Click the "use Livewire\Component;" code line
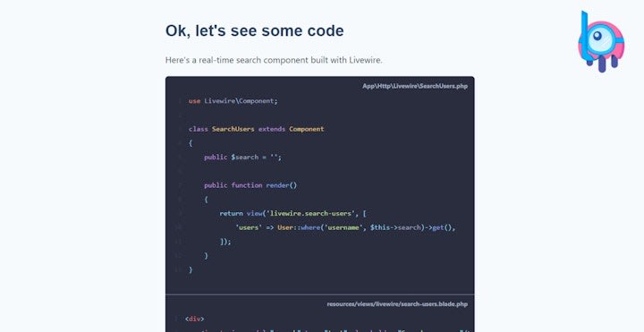 [x=233, y=101]
